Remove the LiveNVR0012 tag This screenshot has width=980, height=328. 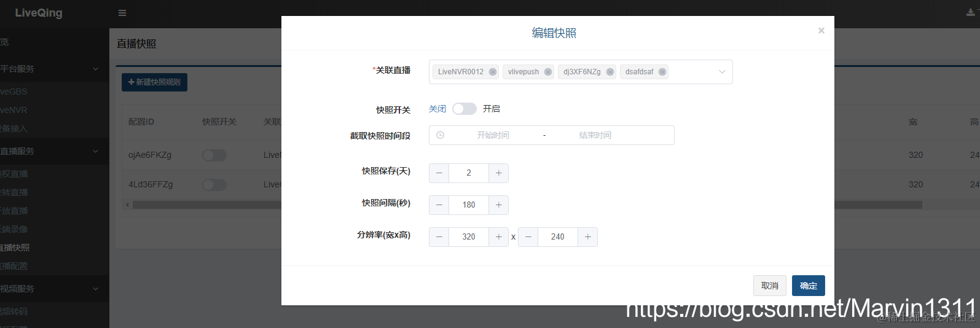click(x=493, y=72)
